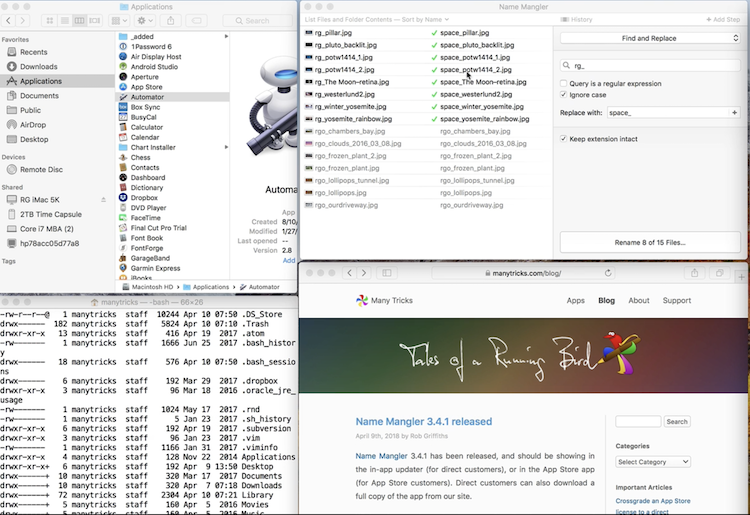Open Downloads in Finder sidebar
This screenshot has width=750, height=515.
click(38, 66)
